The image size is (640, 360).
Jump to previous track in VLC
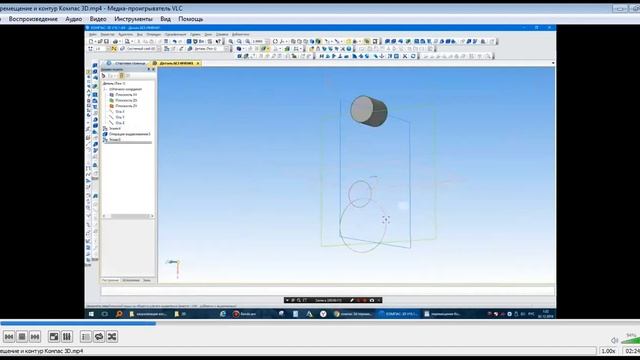point(9,336)
